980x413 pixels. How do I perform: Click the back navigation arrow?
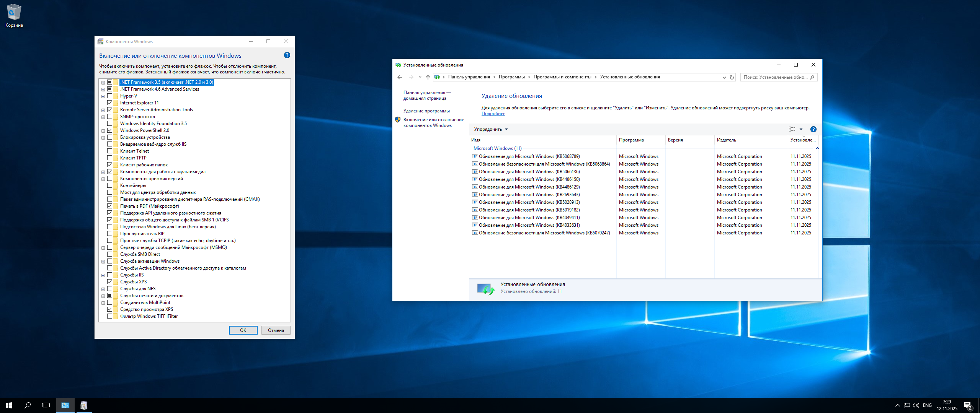(x=400, y=77)
